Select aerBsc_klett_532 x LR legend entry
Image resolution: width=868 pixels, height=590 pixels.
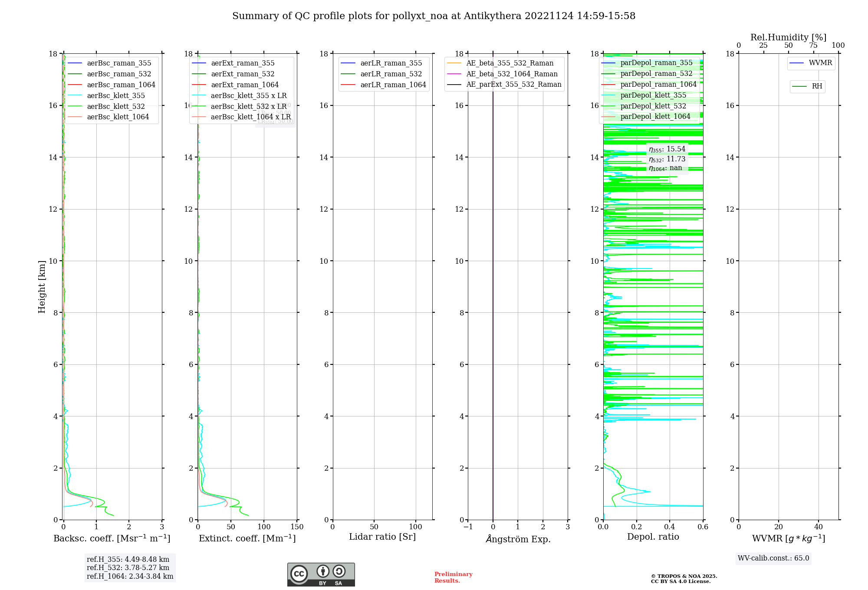click(x=240, y=107)
